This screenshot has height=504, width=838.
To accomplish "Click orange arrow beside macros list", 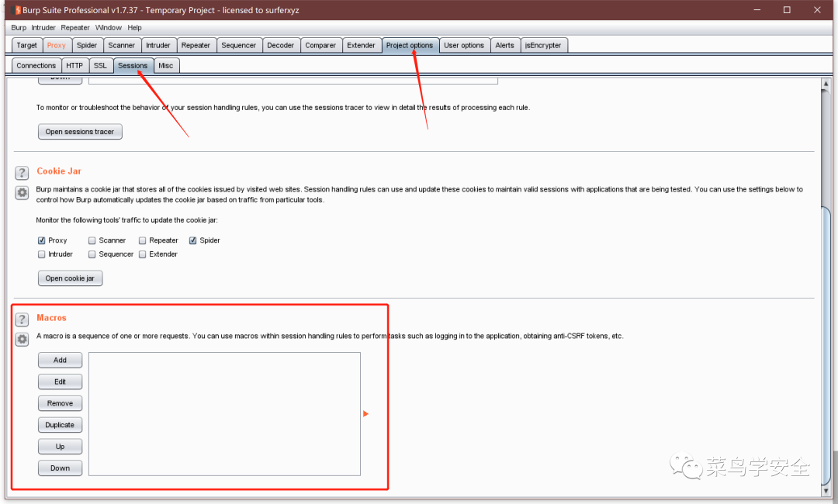I will [x=365, y=414].
